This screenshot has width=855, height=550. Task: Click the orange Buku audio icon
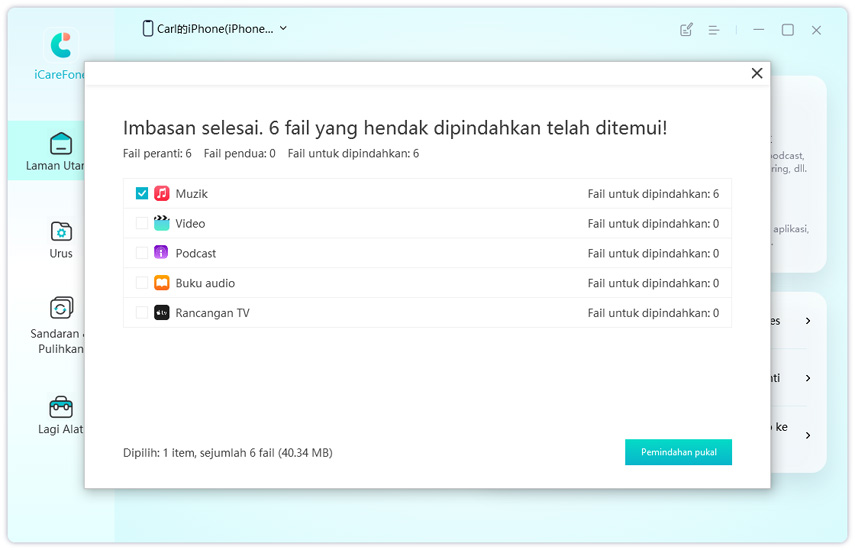(x=162, y=283)
